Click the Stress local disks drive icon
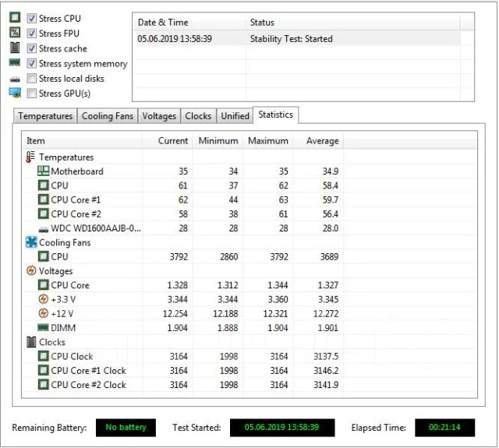Screen dimensions: 499x448 coord(15,79)
